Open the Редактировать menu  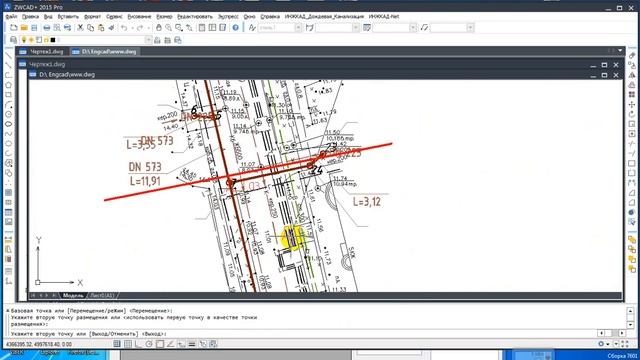pyautogui.click(x=195, y=17)
